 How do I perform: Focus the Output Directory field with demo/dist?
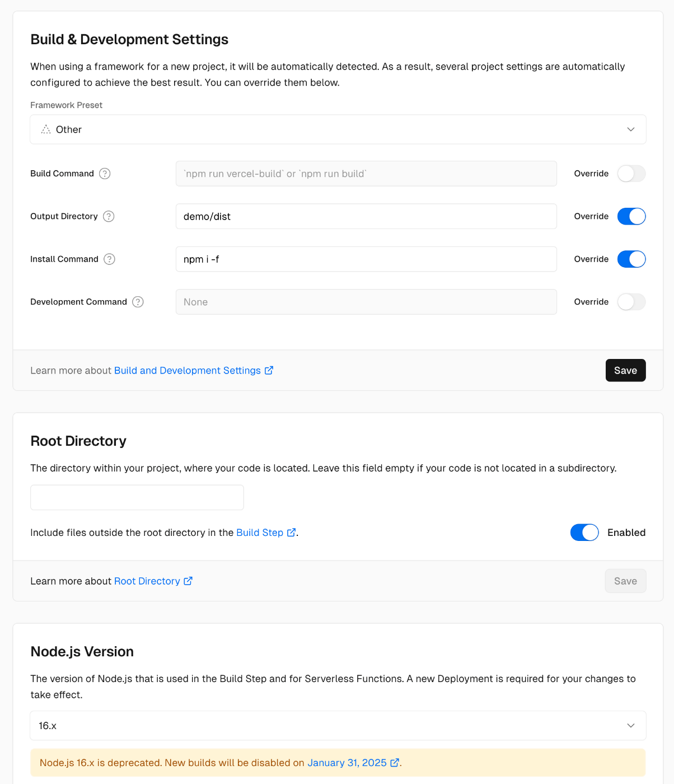pyautogui.click(x=366, y=216)
